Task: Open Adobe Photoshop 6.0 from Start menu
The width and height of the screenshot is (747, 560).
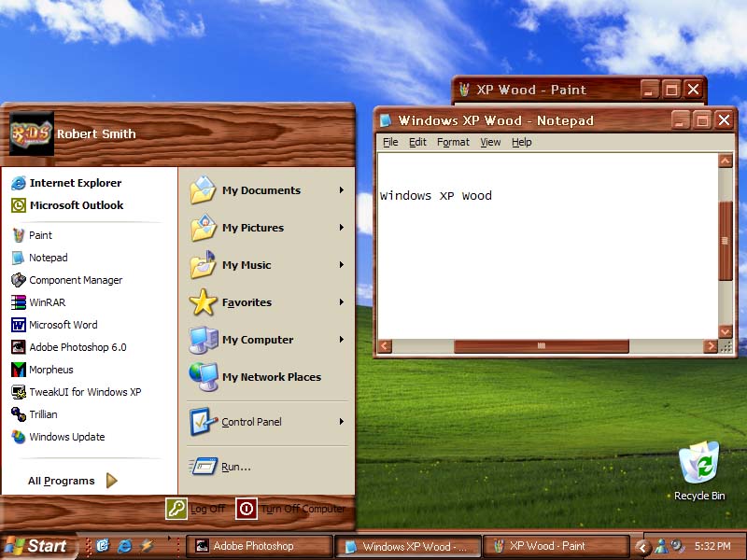Action: (68, 347)
